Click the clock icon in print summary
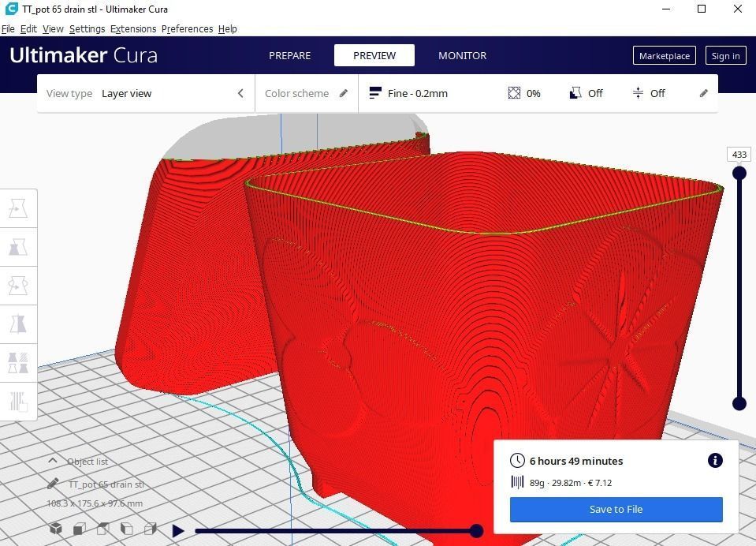756x546 pixels. (x=517, y=461)
